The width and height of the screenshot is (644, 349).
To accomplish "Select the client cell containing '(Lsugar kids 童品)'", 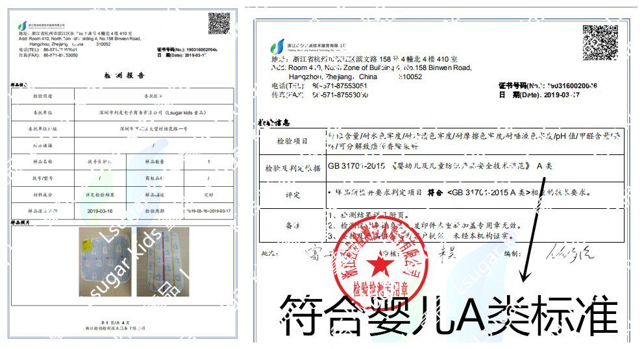I will point(153,112).
